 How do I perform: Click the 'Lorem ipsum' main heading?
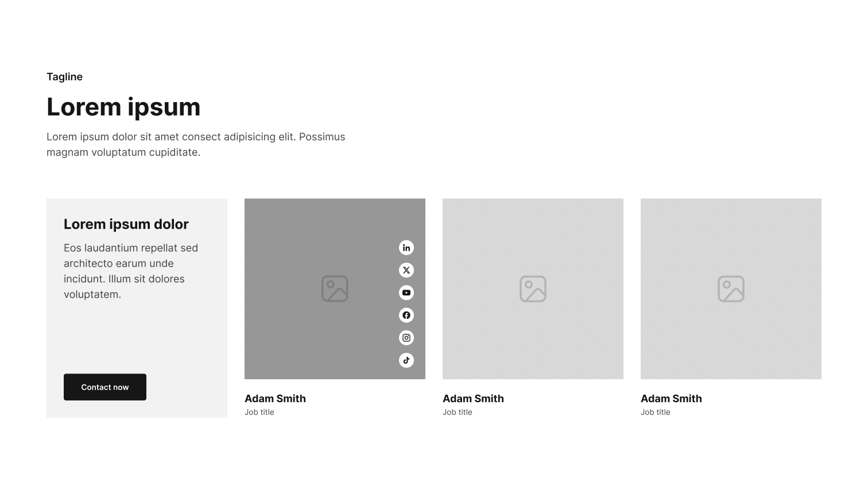click(x=123, y=107)
